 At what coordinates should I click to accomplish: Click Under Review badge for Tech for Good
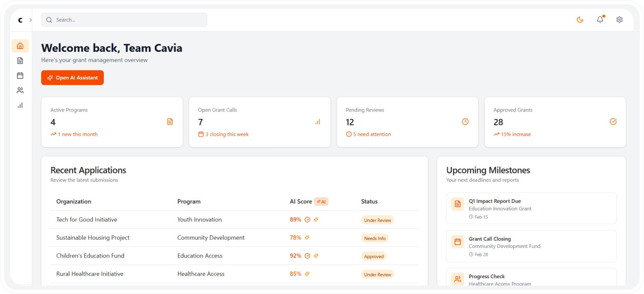tap(378, 220)
